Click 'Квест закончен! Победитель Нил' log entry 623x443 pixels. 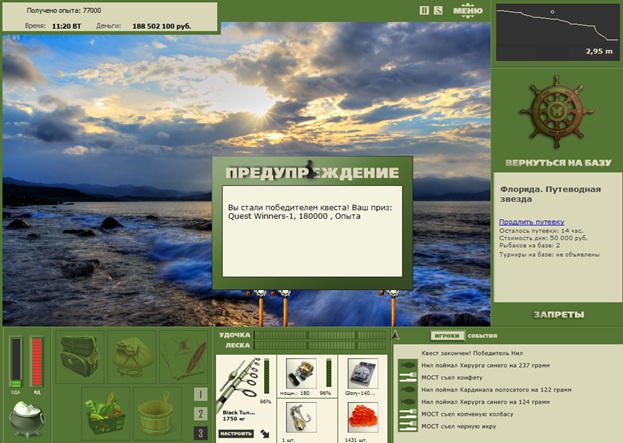tap(472, 353)
